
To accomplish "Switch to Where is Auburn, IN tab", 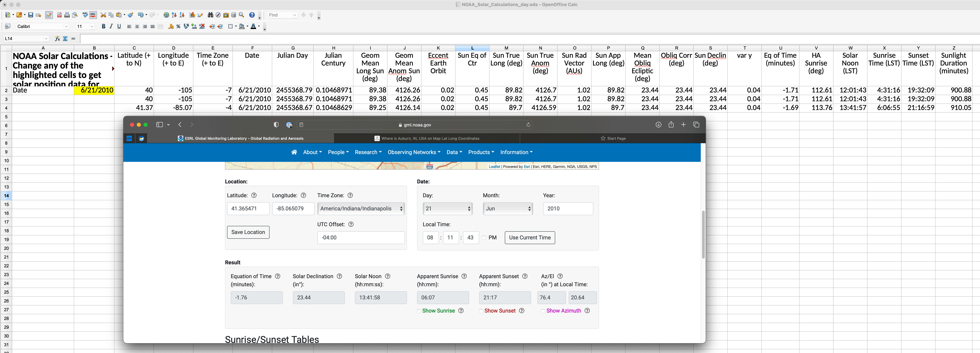I will [427, 138].
